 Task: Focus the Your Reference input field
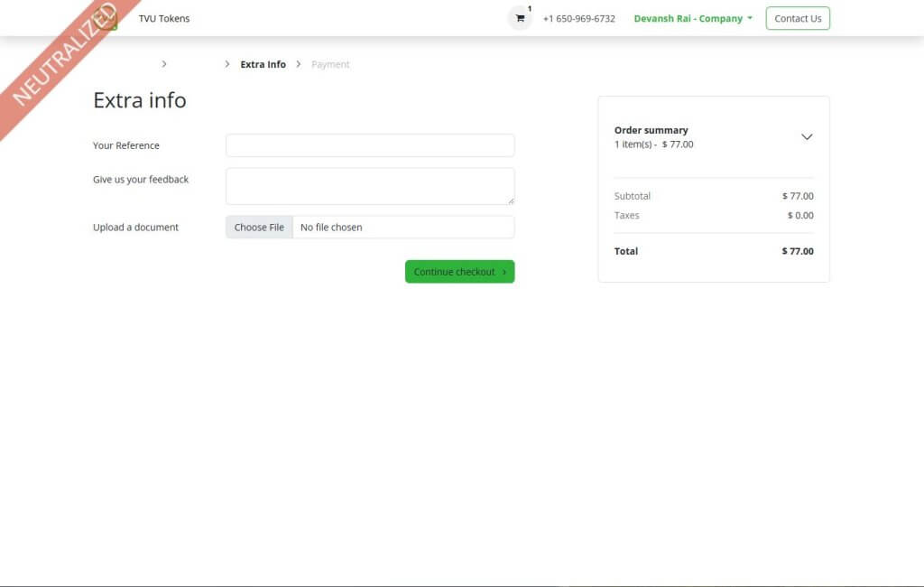click(x=370, y=145)
